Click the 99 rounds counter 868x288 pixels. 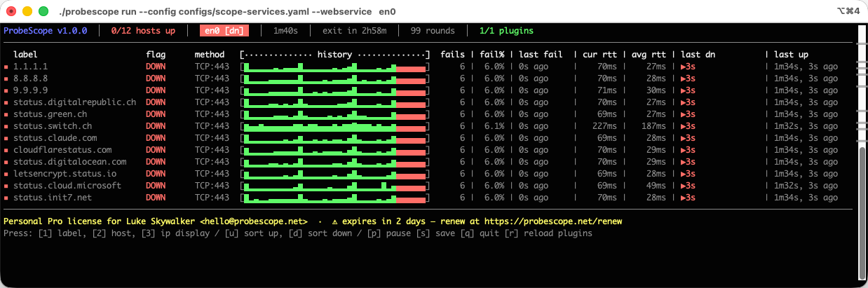[433, 31]
